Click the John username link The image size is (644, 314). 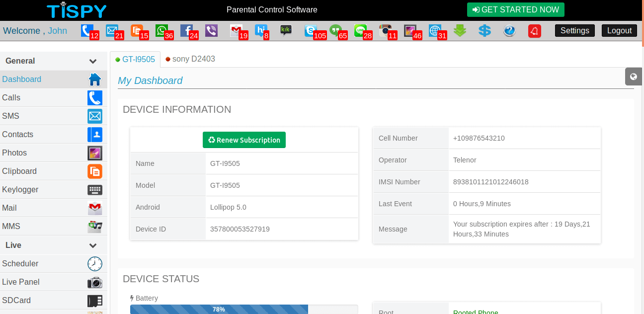[58, 31]
